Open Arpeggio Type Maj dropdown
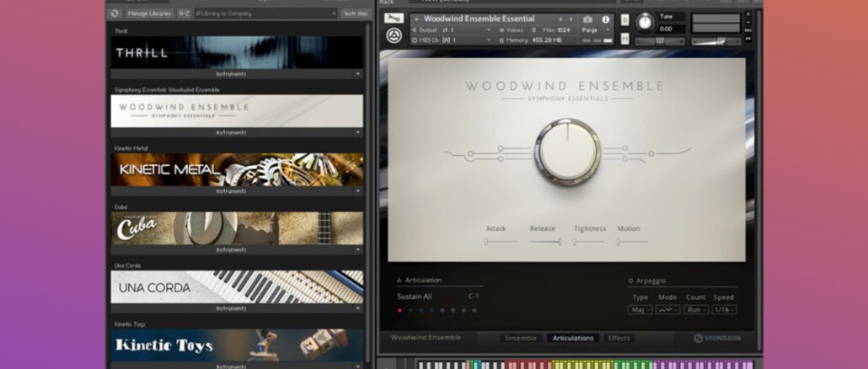 point(640,310)
